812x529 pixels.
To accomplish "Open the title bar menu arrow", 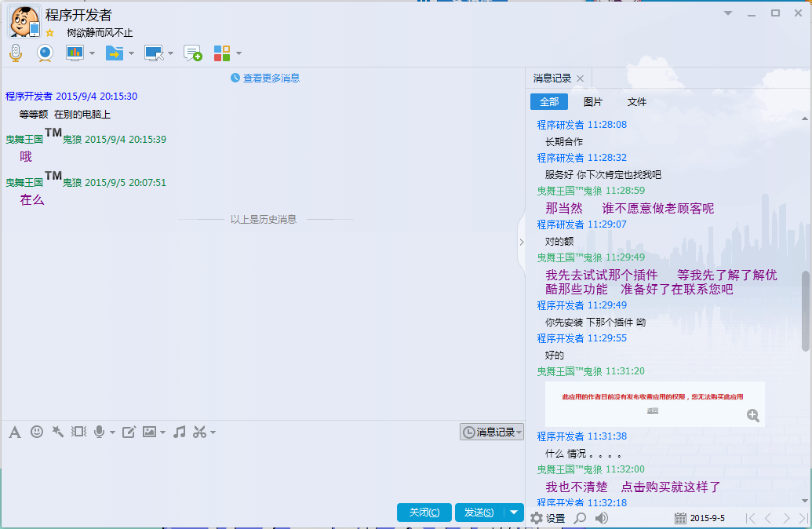I will point(728,13).
